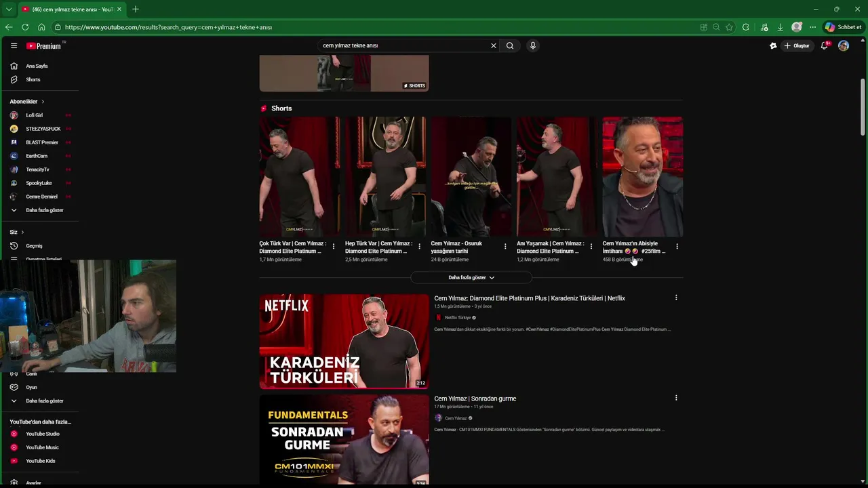Clear the search box with the X icon
Image resolution: width=868 pixels, height=488 pixels.
(493, 45)
